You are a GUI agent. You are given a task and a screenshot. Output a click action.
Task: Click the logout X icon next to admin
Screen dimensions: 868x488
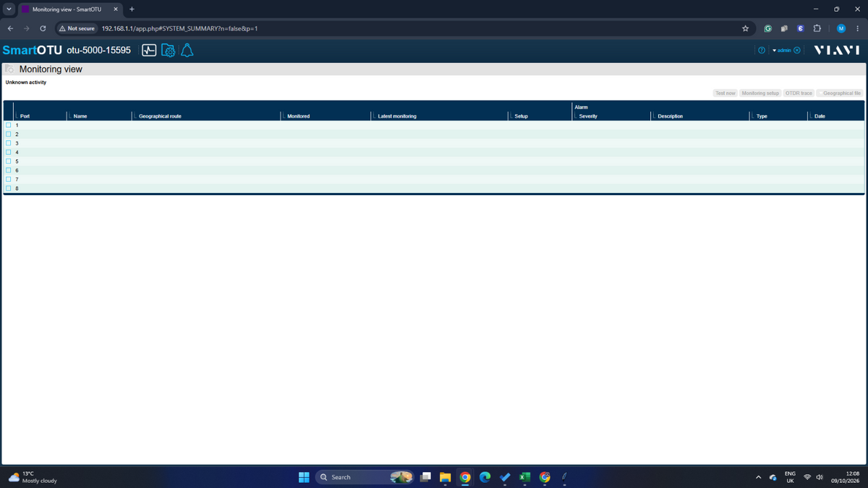tap(797, 51)
